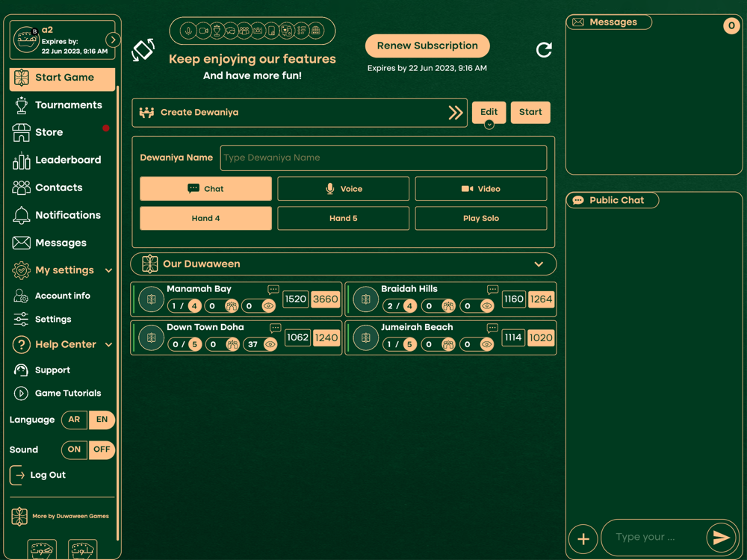Viewport: 747px width, 560px height.
Task: Select Video mode for the Dewaniya
Action: pyautogui.click(x=480, y=189)
